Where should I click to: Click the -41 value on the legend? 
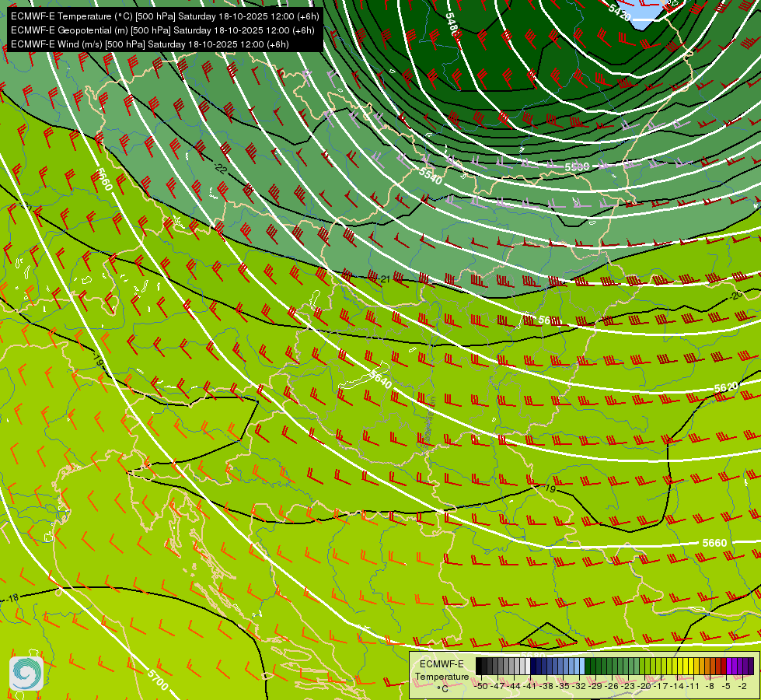(x=529, y=687)
